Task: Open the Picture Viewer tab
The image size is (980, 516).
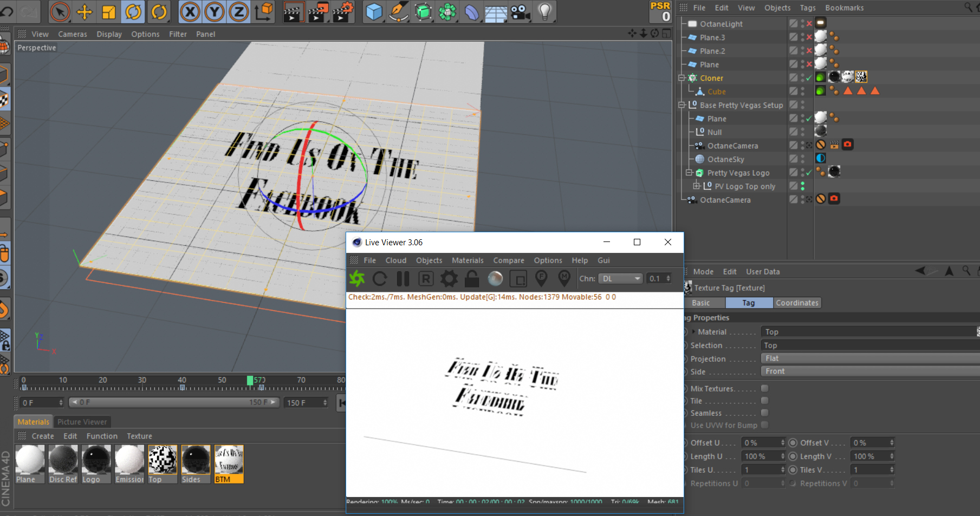Action: pyautogui.click(x=82, y=422)
